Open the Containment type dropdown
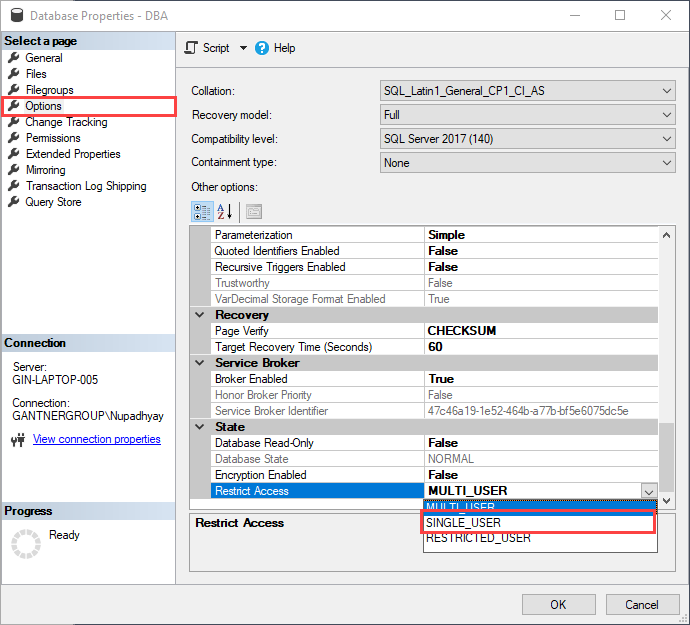The height and width of the screenshot is (625, 690). point(528,162)
